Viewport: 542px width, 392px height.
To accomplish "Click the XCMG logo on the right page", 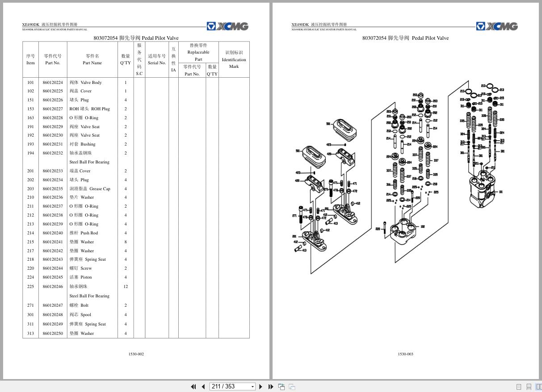I will point(497,26).
